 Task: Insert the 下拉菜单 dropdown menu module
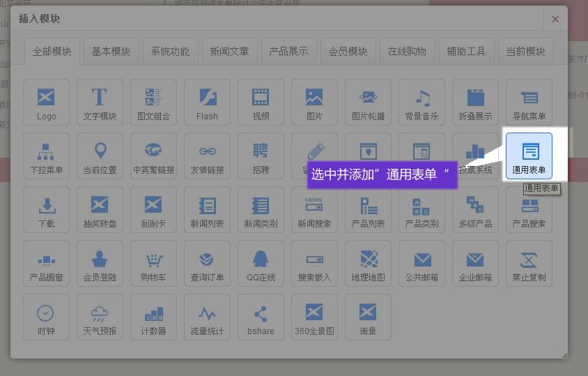[x=47, y=156]
